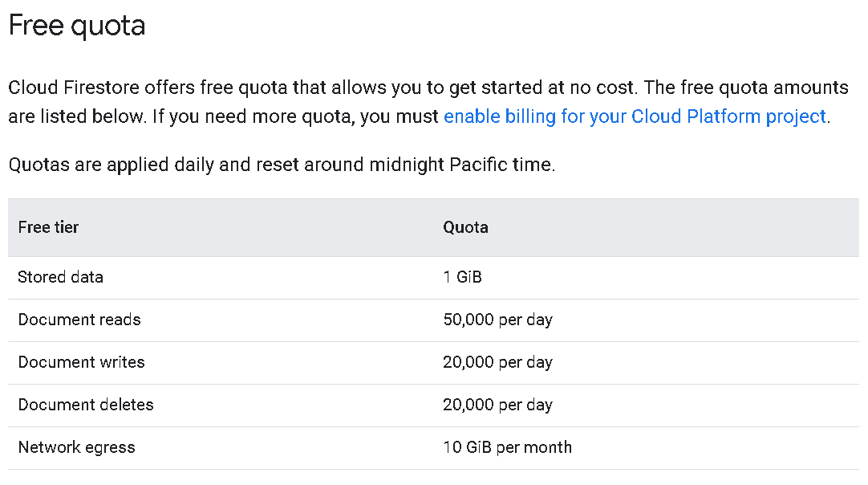Click the Document writes 20,000 per day value

coord(497,362)
